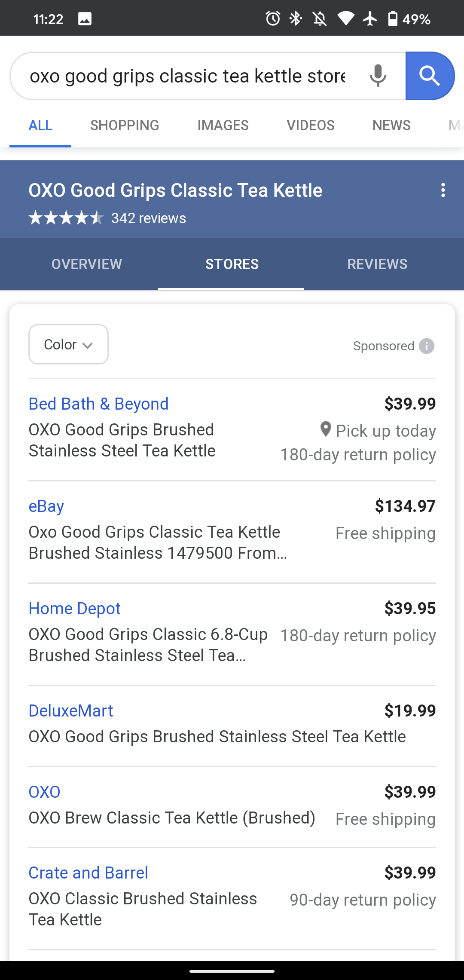Tap the blue search magnifier button
Image resolution: width=464 pixels, height=980 pixels.
tap(430, 76)
